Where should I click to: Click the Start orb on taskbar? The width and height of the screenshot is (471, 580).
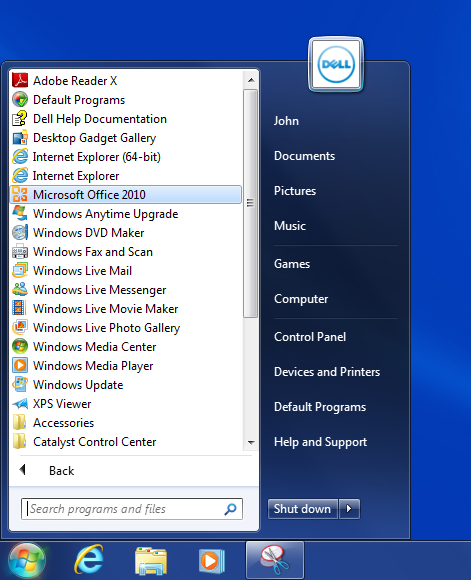[x=26, y=561]
